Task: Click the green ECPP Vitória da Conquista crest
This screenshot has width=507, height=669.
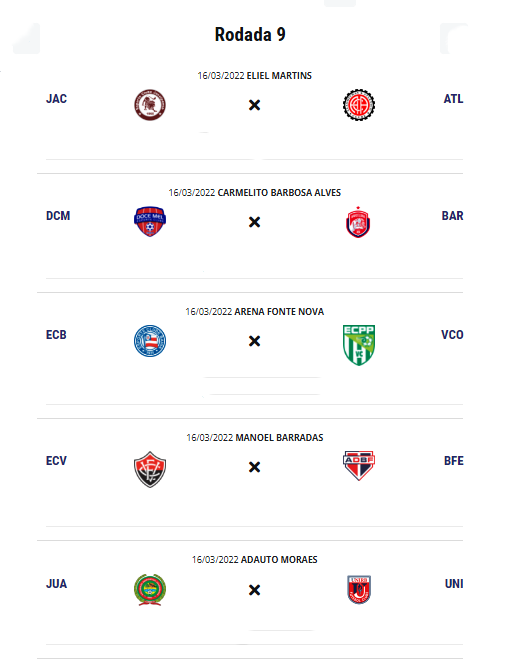Action: point(359,345)
